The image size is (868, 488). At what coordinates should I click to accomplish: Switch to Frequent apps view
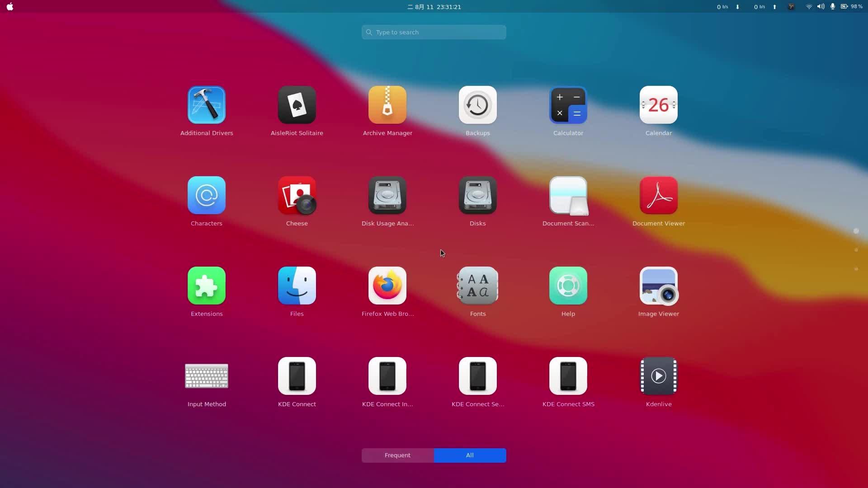tap(397, 455)
